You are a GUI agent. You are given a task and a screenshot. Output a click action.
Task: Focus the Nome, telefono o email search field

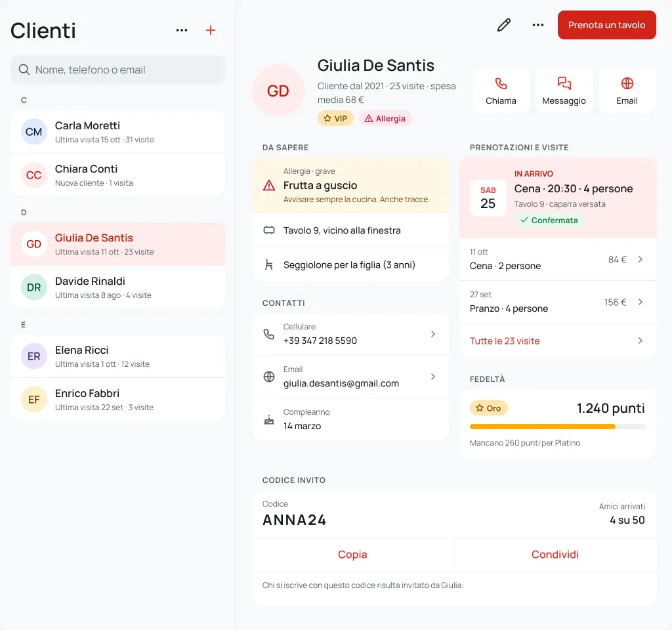click(x=118, y=70)
